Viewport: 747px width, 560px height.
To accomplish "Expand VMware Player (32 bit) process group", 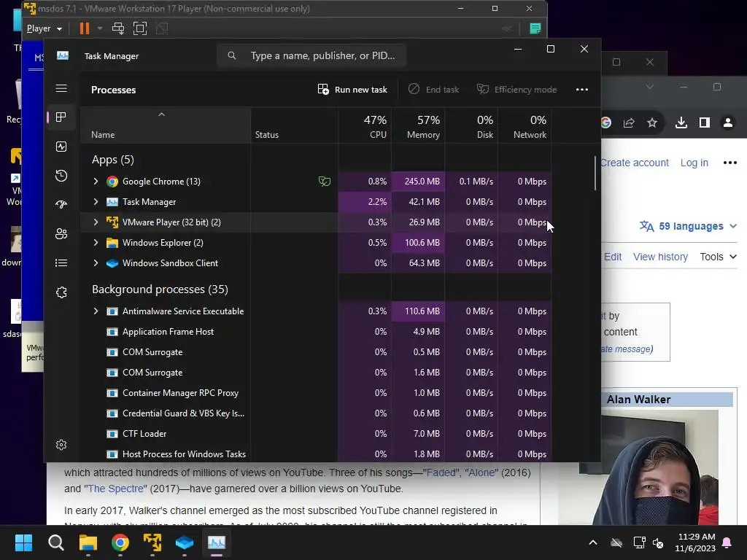I will (96, 222).
